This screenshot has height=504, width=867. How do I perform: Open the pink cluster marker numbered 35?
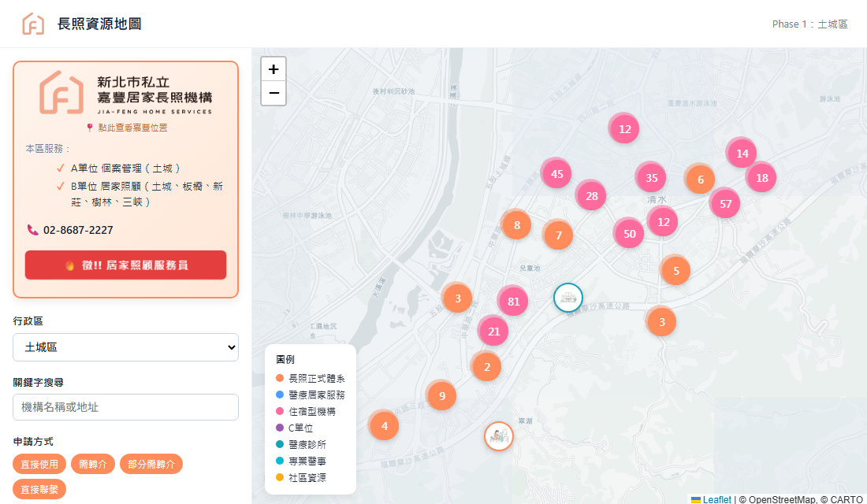pyautogui.click(x=651, y=177)
